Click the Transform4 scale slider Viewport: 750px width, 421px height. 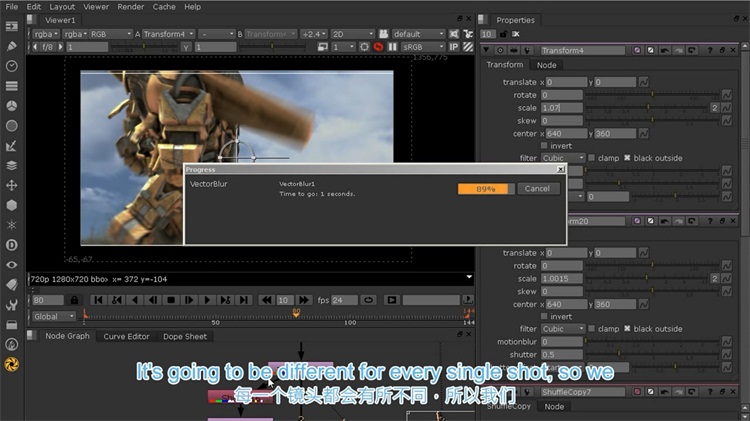(x=646, y=108)
